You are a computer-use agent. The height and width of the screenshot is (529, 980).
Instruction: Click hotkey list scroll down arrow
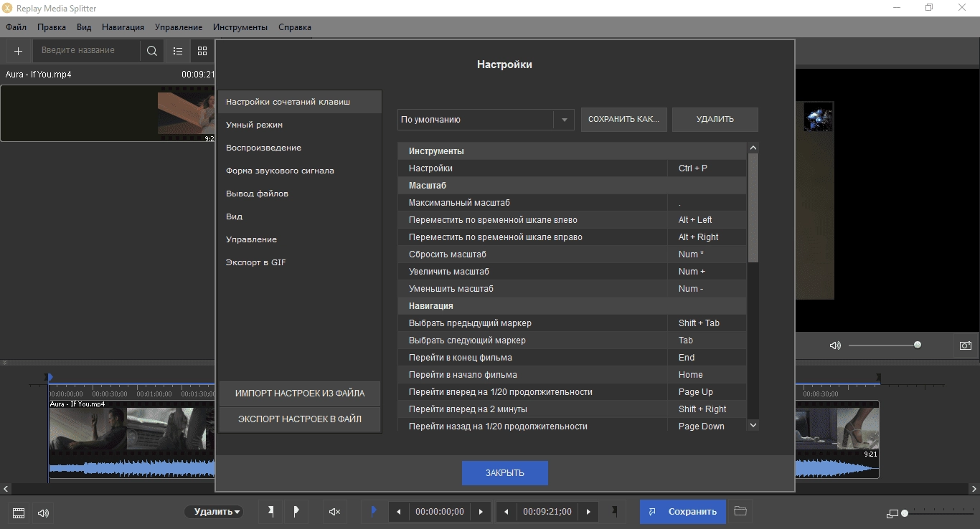[x=753, y=425]
